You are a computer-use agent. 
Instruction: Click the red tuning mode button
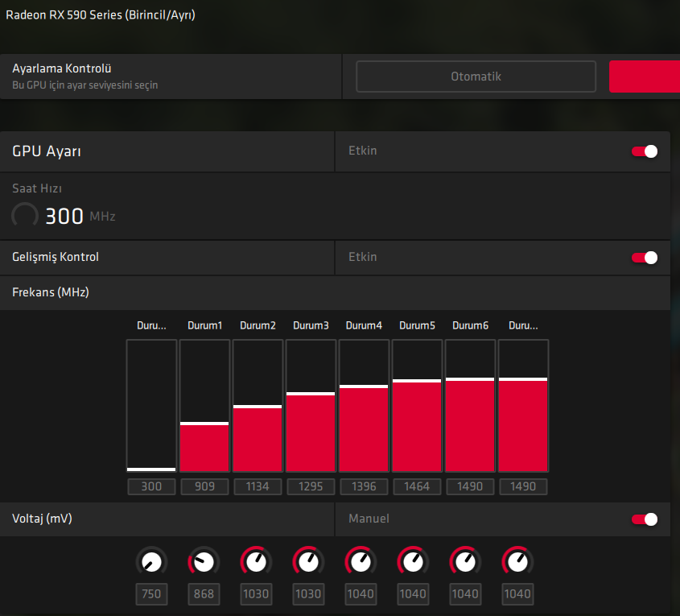pos(645,76)
